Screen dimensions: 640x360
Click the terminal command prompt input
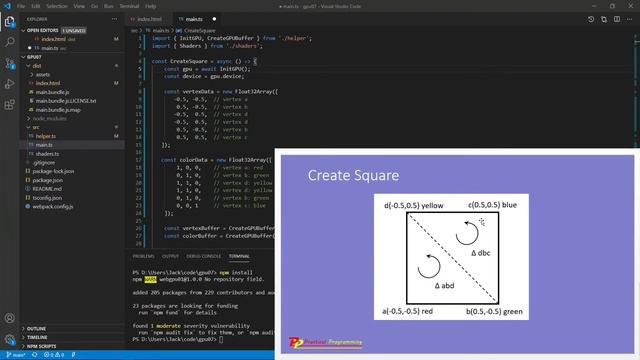pos(221,339)
